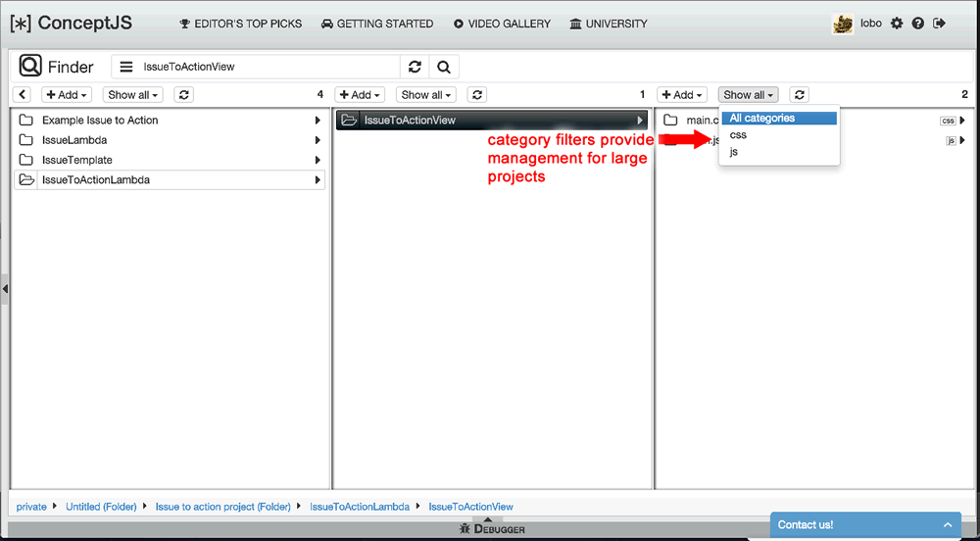This screenshot has height=541, width=980.
Task: Click the logout icon
Action: 939,24
